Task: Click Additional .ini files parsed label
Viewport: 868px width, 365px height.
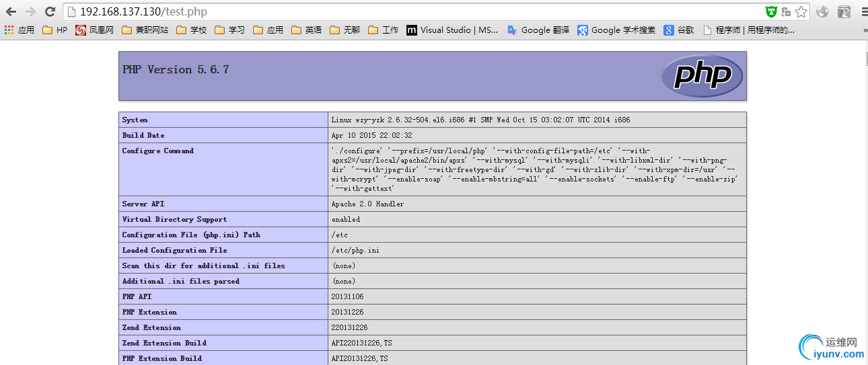Action: coord(180,281)
